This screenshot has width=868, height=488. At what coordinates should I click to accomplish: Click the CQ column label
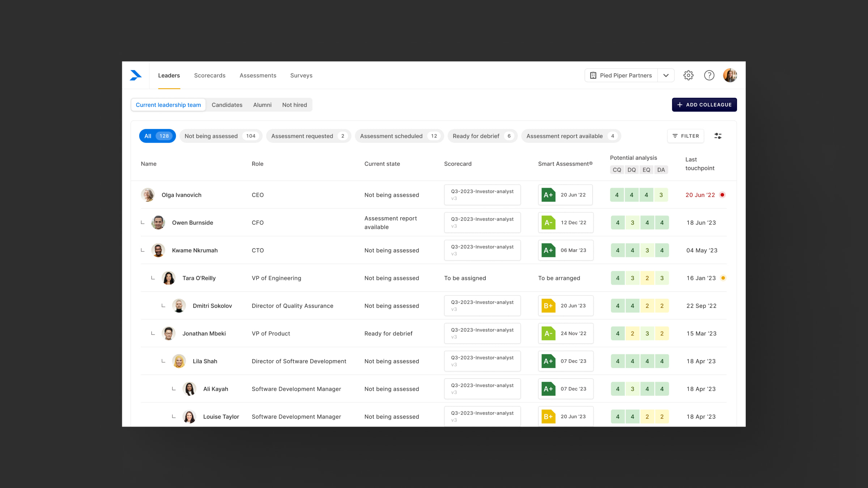click(617, 170)
